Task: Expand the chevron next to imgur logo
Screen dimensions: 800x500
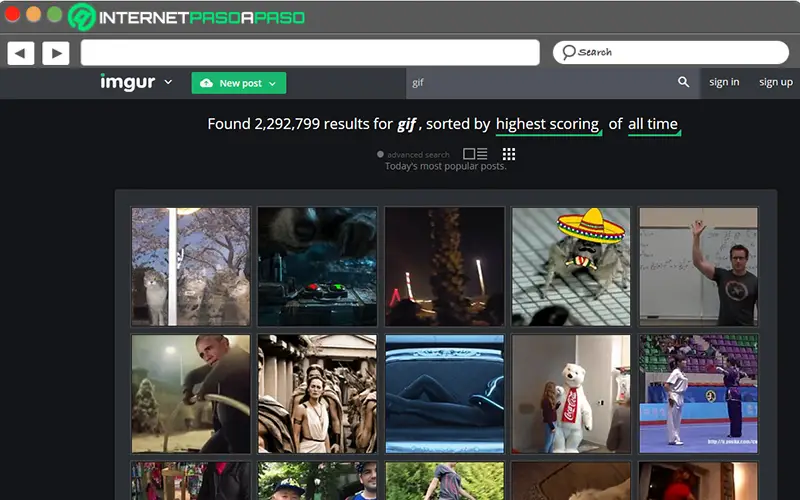Action: pyautogui.click(x=168, y=82)
